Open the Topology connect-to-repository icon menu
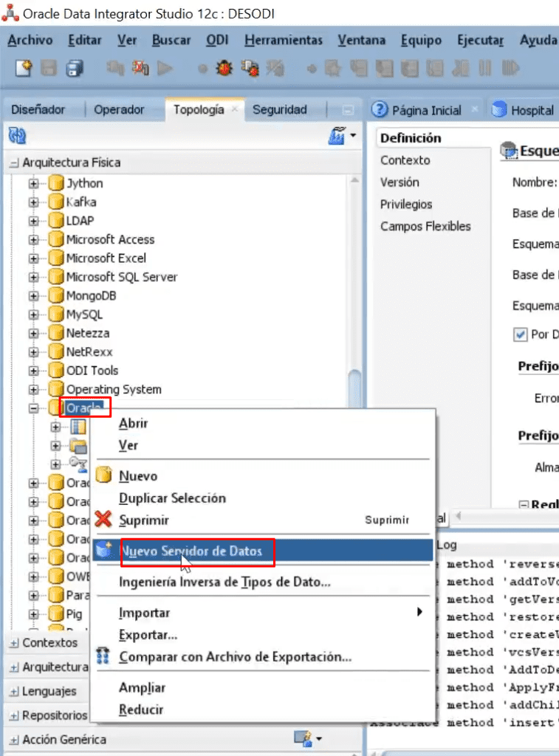The image size is (559, 756). coord(342,136)
